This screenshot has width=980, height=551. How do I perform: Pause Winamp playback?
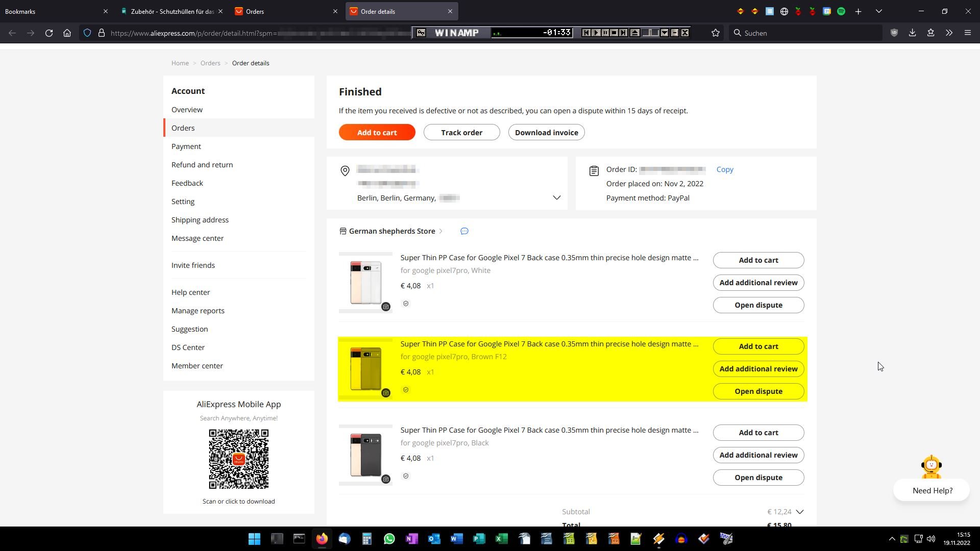[605, 33]
